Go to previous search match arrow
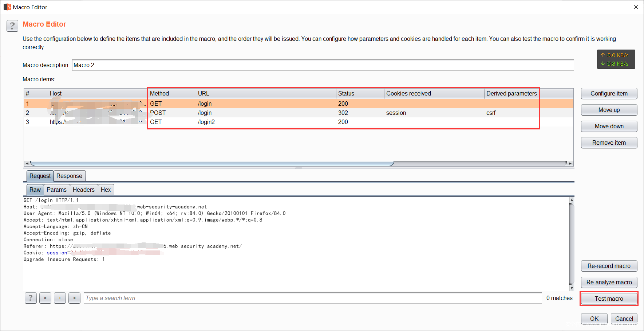 coord(45,298)
